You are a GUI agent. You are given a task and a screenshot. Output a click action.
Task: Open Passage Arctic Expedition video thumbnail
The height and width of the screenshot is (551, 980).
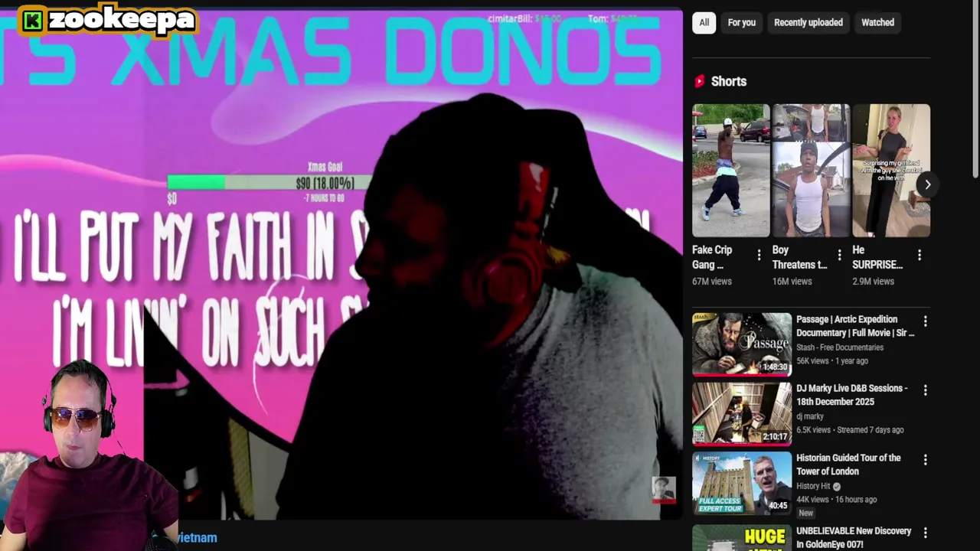[x=742, y=344]
